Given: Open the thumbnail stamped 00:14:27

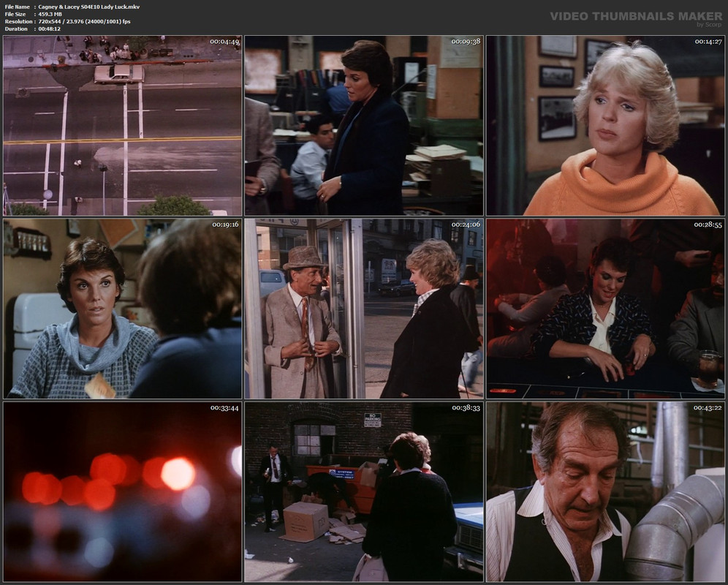Looking at the screenshot, I should [x=605, y=126].
